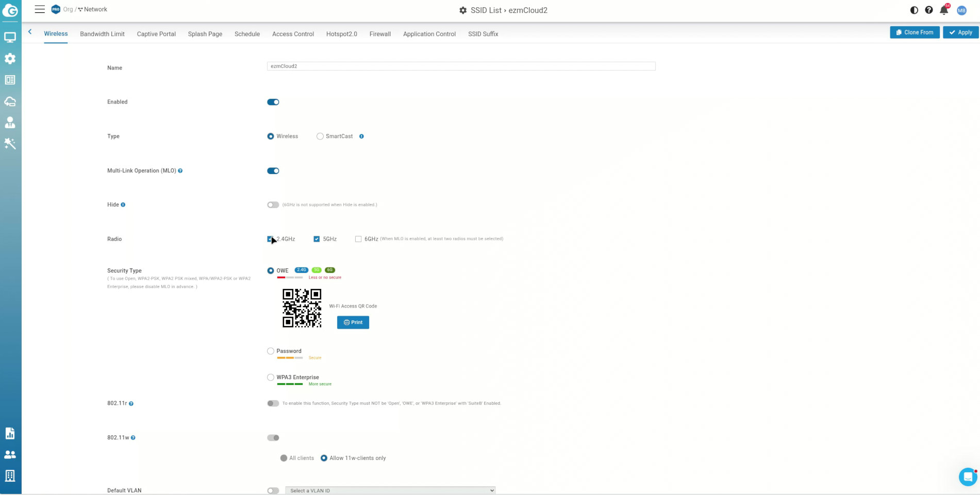Image resolution: width=980 pixels, height=495 pixels.
Task: Open the Select a VLAN ID dropdown
Action: coord(390,490)
